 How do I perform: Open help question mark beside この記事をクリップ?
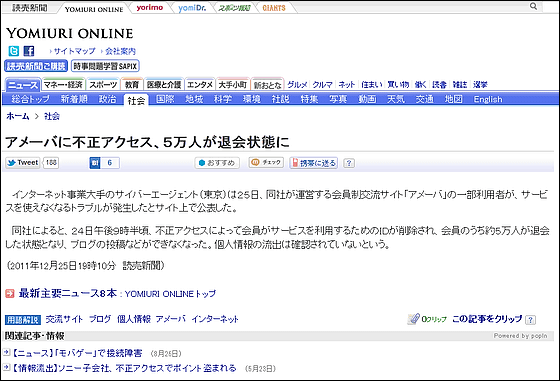pyautogui.click(x=530, y=320)
